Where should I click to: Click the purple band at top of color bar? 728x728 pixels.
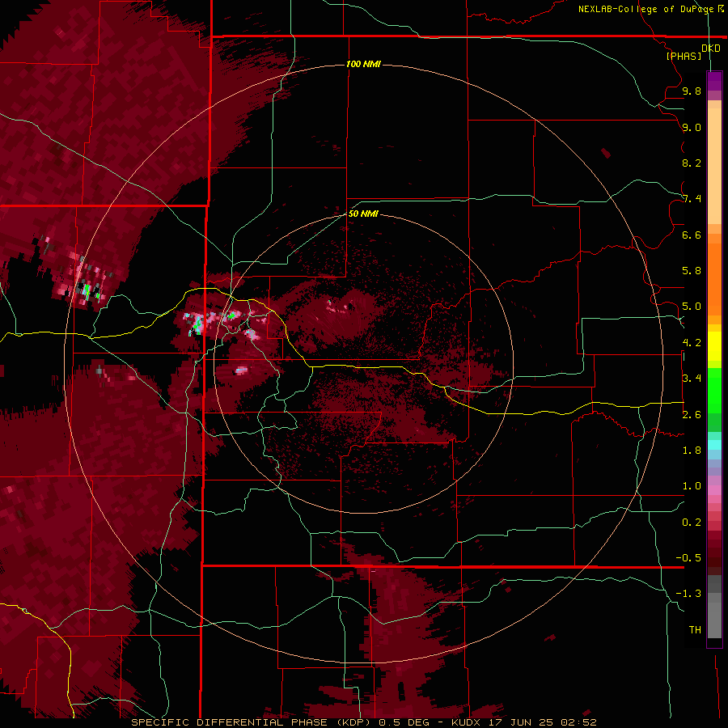coord(714,81)
